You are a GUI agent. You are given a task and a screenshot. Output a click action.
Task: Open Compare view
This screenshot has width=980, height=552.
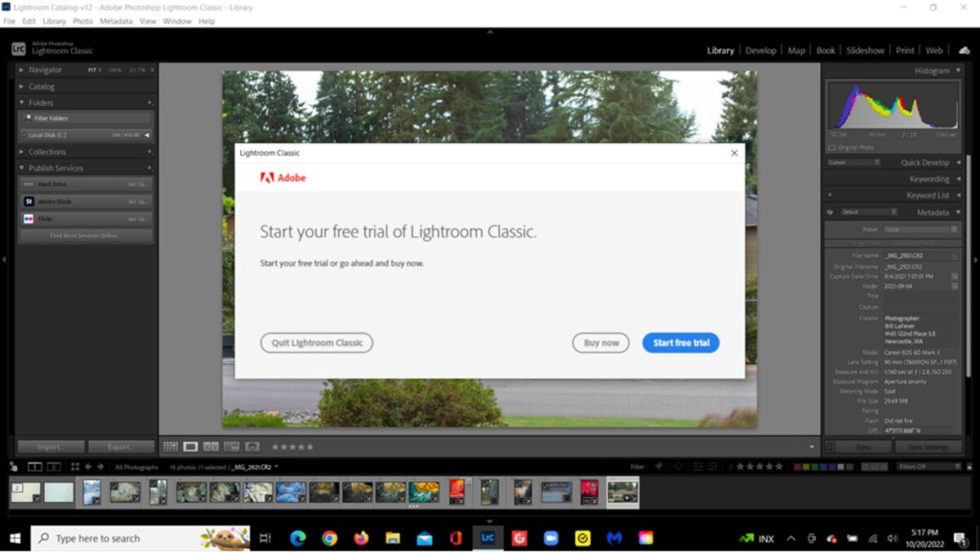[211, 446]
